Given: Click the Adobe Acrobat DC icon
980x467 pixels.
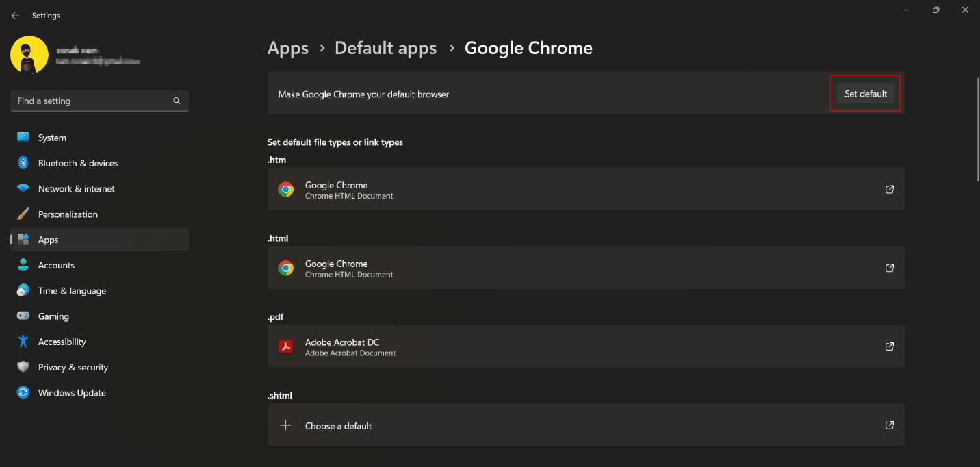Looking at the screenshot, I should point(285,346).
